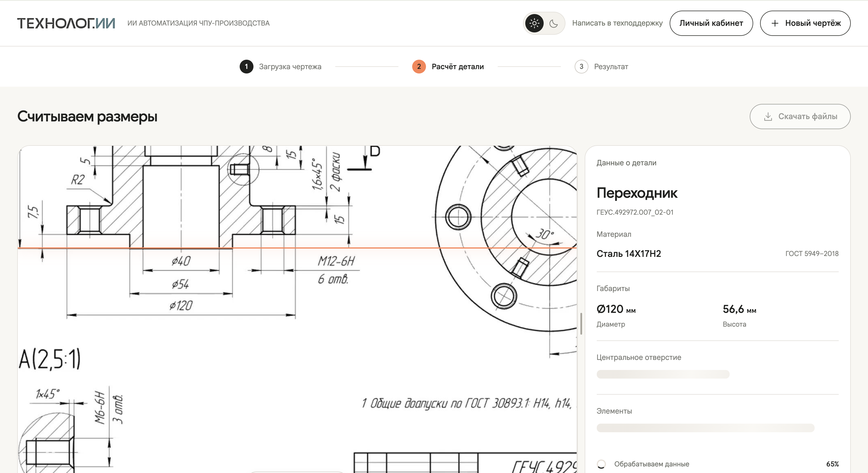The height and width of the screenshot is (473, 868).
Task: Click Обрабатываем данные status text
Action: coord(651,464)
